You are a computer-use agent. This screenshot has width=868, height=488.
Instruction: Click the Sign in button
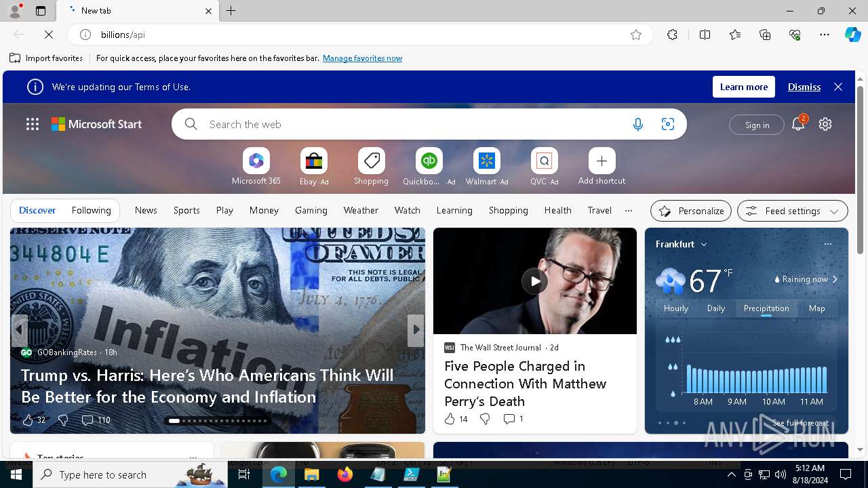pos(757,125)
